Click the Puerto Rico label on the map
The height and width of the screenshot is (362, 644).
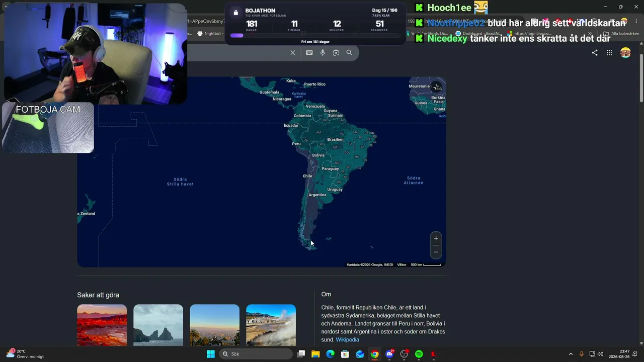click(315, 84)
